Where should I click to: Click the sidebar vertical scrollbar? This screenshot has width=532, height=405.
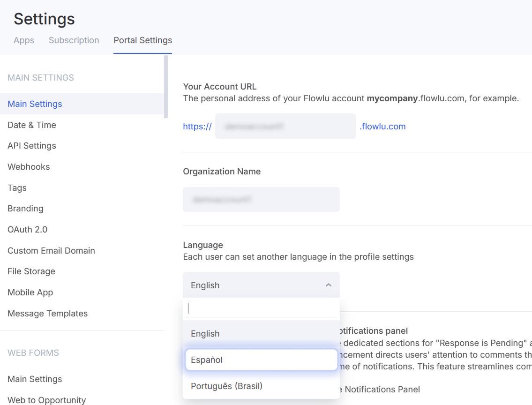tap(165, 87)
